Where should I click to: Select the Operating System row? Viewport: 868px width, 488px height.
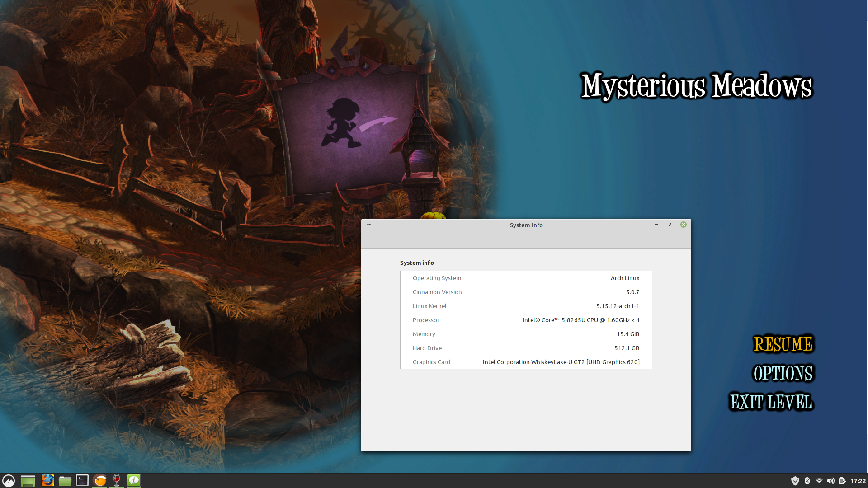click(526, 278)
